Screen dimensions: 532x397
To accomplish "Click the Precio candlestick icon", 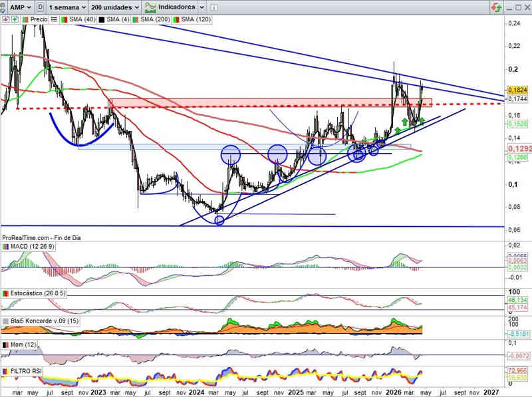I will pyautogui.click(x=25, y=20).
